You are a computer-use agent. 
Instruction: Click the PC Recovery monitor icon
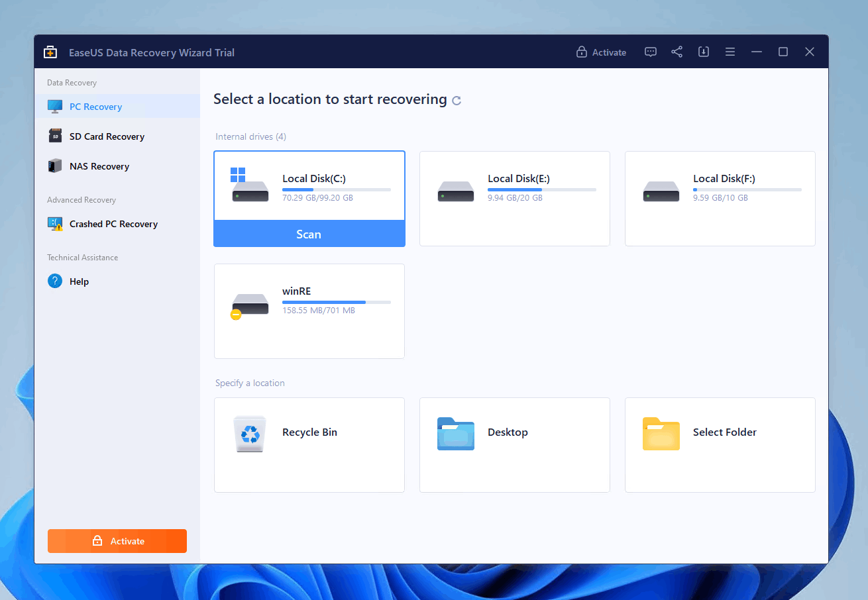(55, 106)
